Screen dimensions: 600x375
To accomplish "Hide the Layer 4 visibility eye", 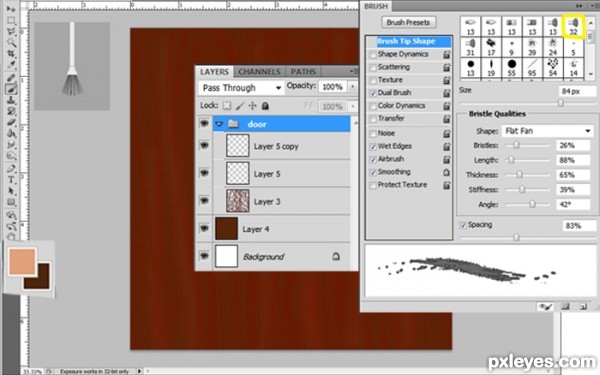I will pyautogui.click(x=204, y=228).
